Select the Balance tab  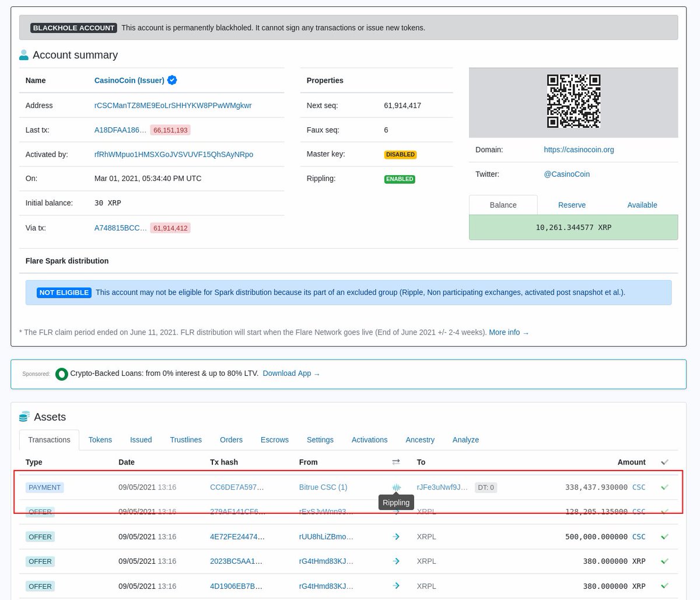[x=503, y=205]
